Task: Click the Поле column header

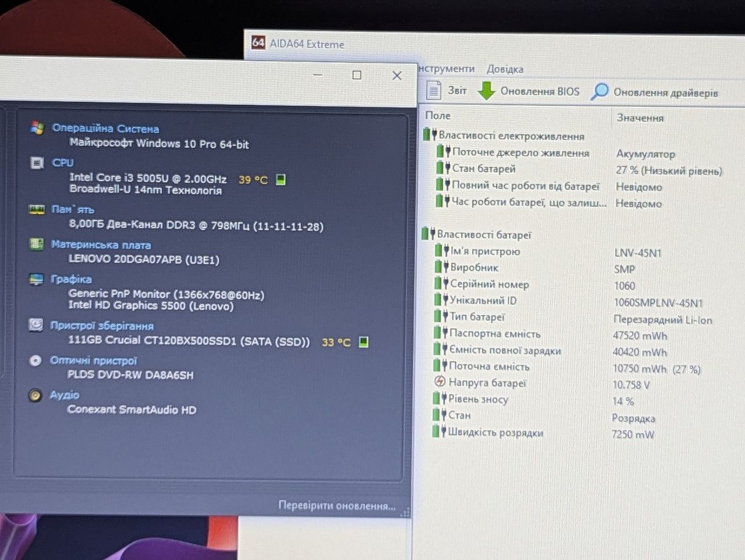Action: (438, 116)
